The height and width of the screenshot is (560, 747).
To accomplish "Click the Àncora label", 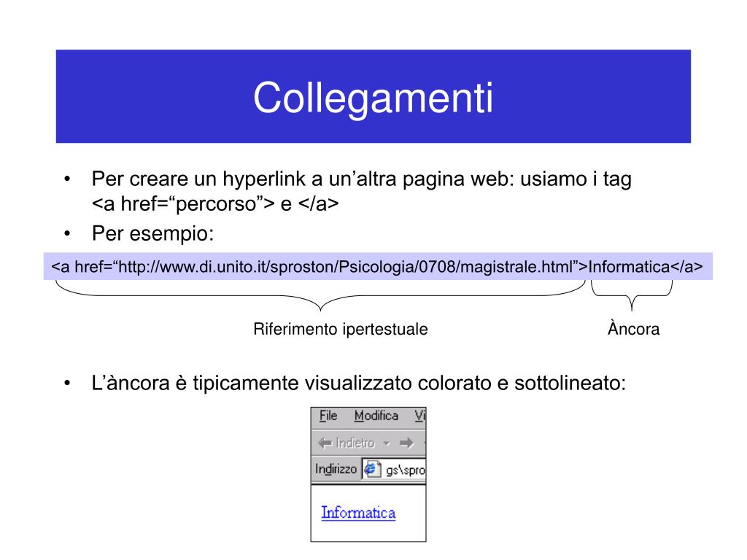I will tap(633, 328).
